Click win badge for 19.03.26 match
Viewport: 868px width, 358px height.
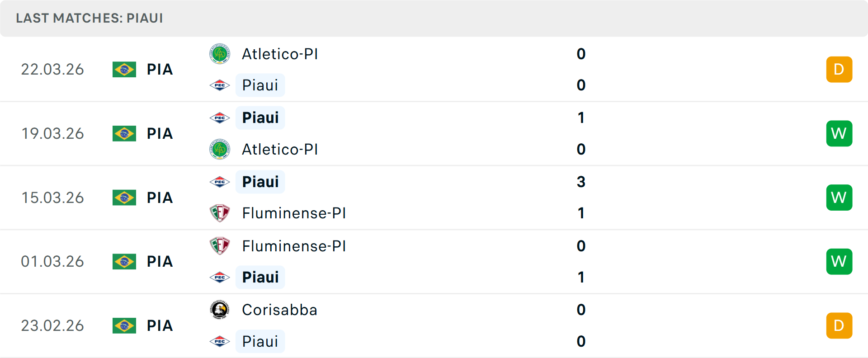(839, 133)
